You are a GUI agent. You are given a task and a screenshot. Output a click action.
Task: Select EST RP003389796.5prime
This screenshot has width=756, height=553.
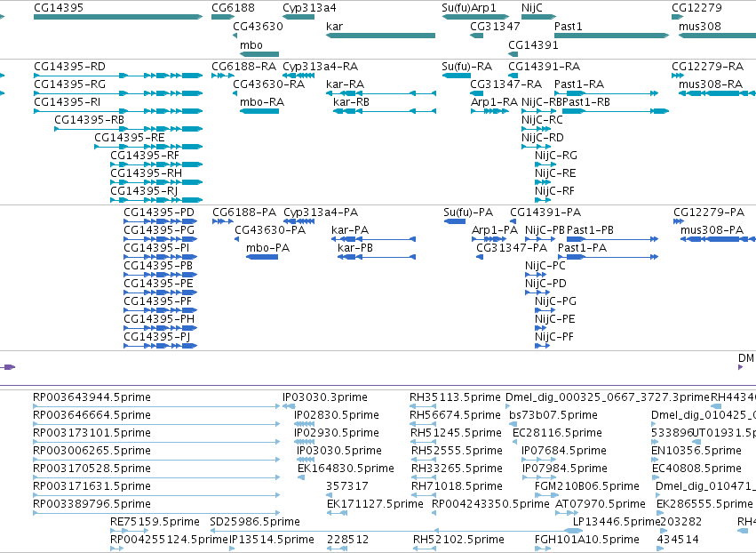pos(92,504)
